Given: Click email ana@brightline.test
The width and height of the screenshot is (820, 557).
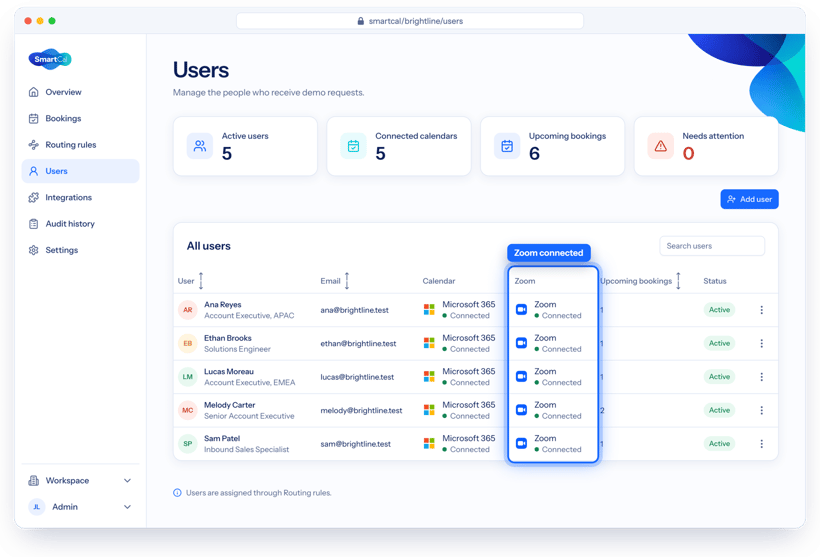Looking at the screenshot, I should pyautogui.click(x=355, y=310).
